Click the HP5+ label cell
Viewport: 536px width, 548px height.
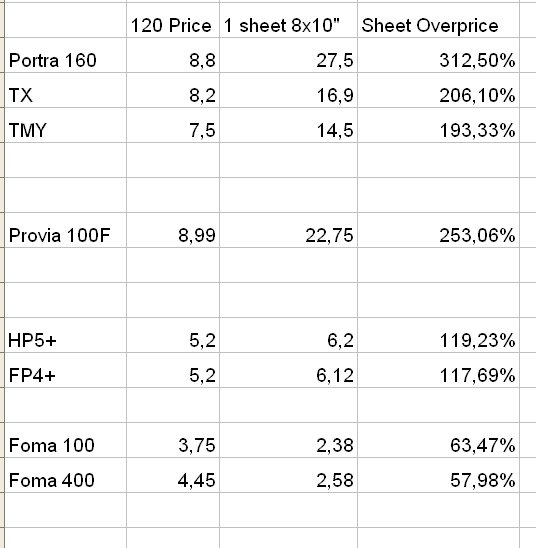click(x=66, y=335)
